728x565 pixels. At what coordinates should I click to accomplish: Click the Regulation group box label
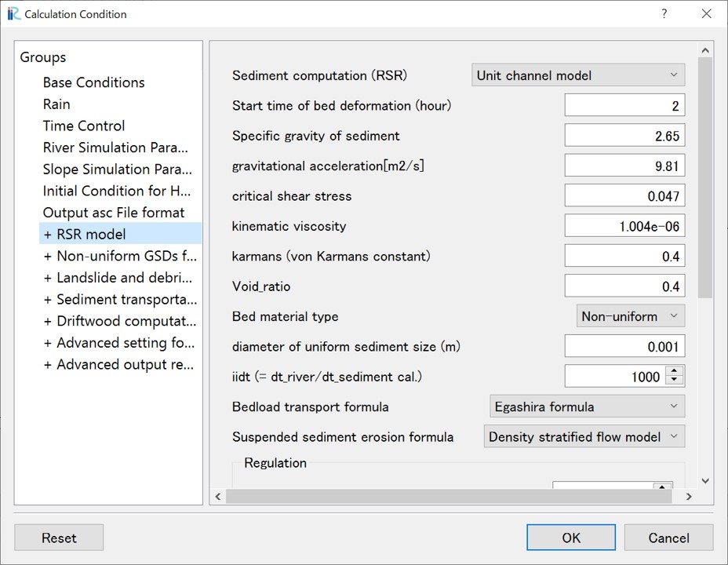(275, 463)
